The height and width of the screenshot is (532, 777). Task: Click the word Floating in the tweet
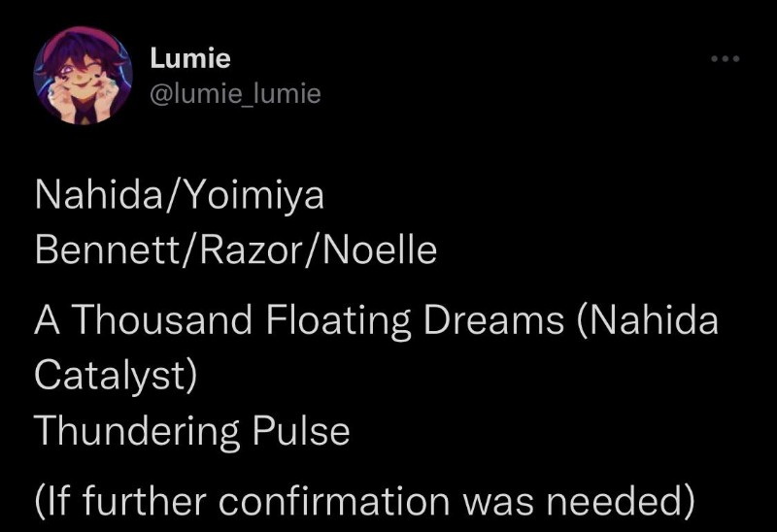pos(338,321)
